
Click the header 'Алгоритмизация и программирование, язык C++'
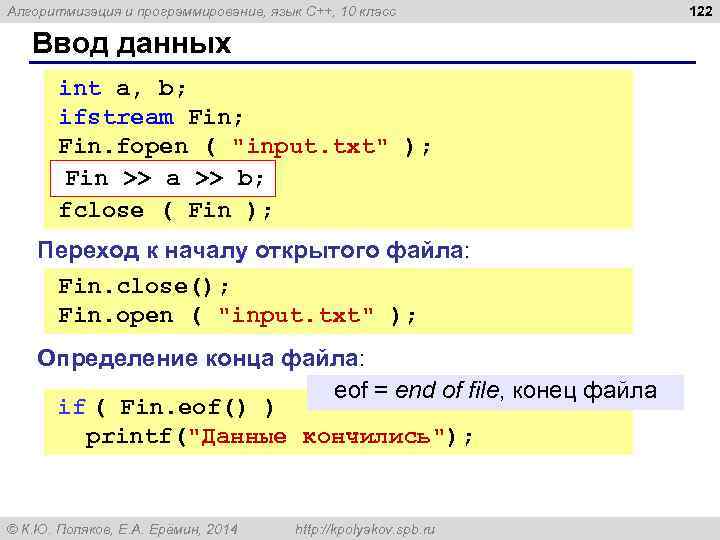coord(171,11)
